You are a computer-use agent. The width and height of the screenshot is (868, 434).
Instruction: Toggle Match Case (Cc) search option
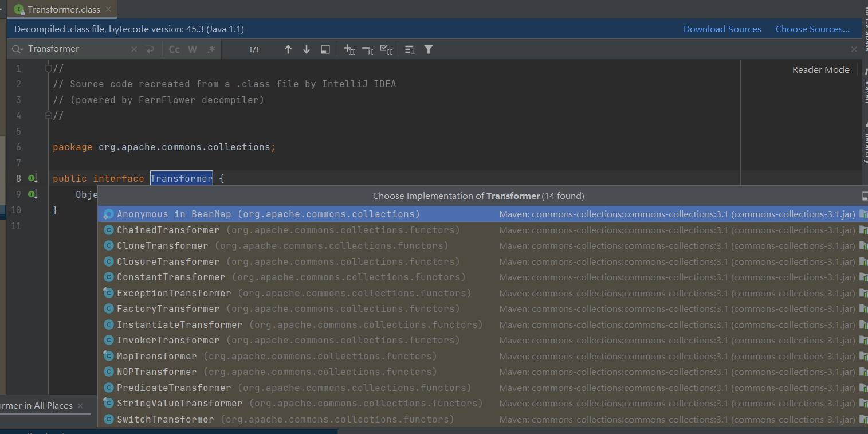(x=174, y=50)
